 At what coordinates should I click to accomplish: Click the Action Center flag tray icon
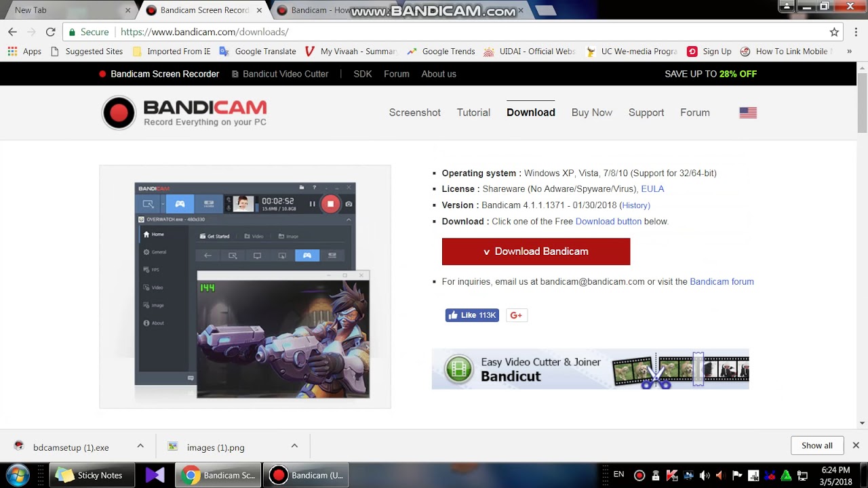point(737,475)
